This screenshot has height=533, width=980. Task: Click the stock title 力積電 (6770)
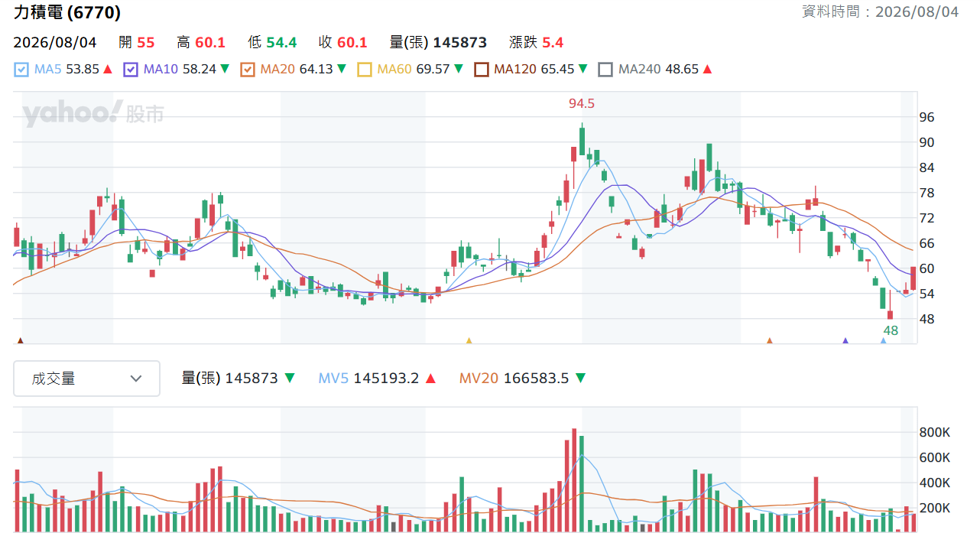[x=67, y=12]
